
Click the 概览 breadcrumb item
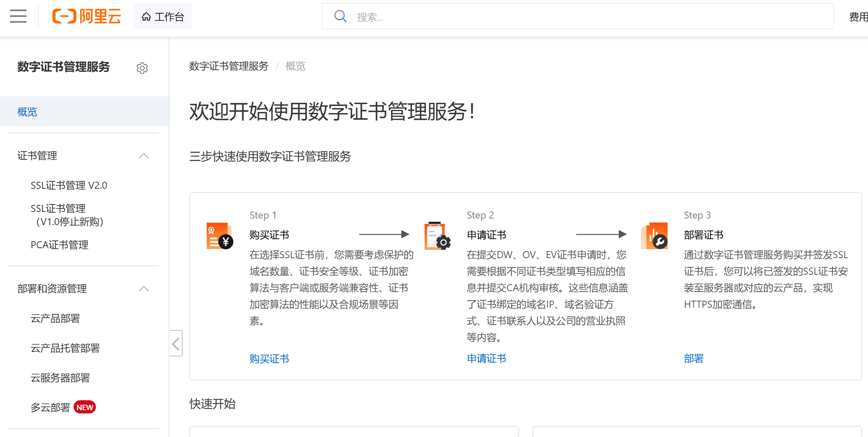pos(296,66)
